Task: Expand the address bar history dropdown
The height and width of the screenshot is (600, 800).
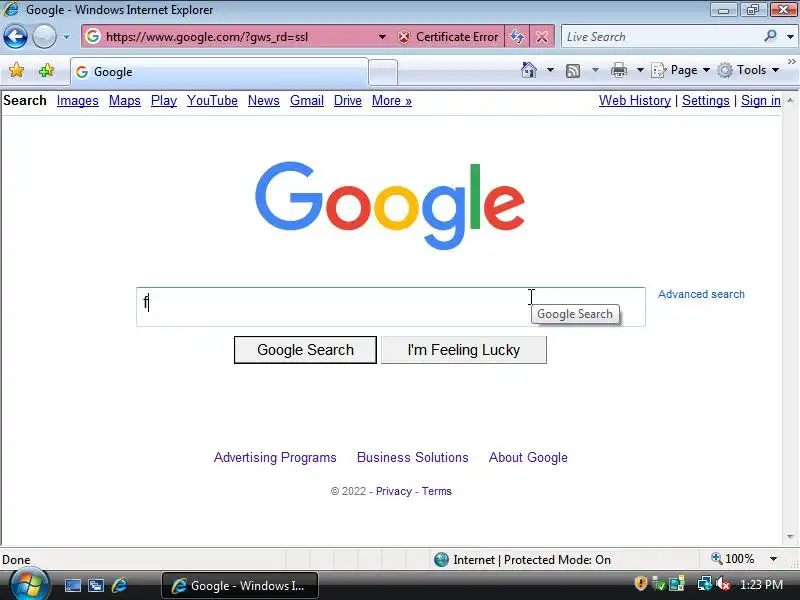Action: (x=382, y=37)
